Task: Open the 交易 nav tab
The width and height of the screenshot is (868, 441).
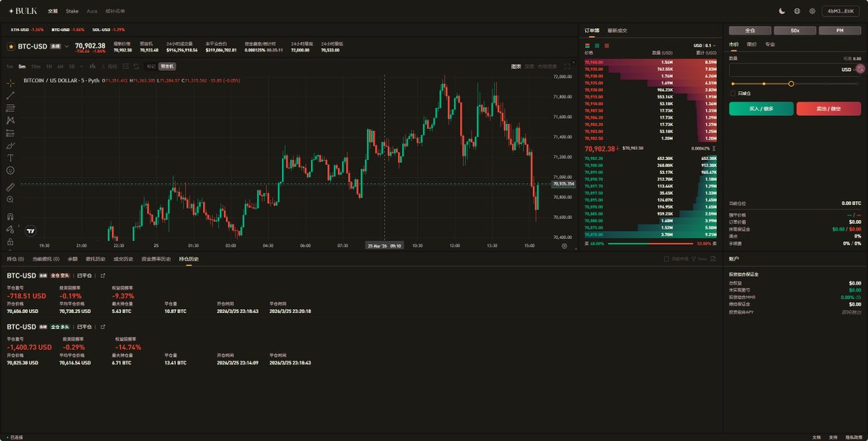Action: coord(53,11)
